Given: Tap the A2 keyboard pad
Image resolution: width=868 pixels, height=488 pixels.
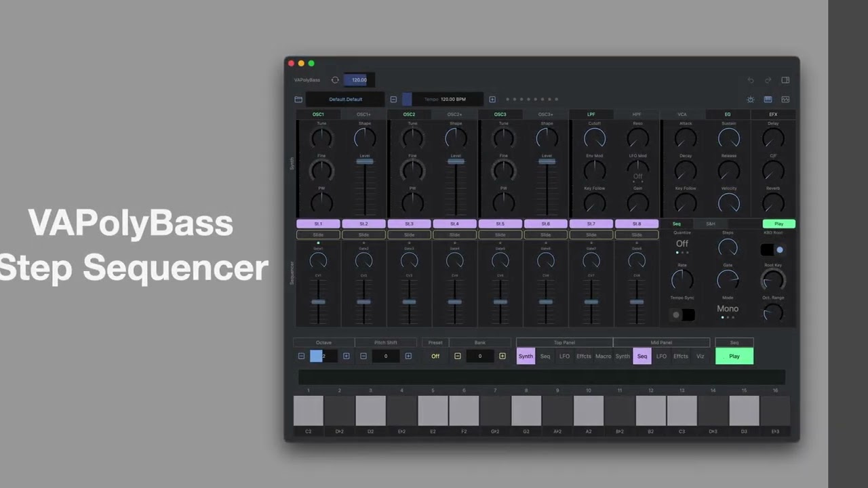Looking at the screenshot, I should tap(589, 411).
